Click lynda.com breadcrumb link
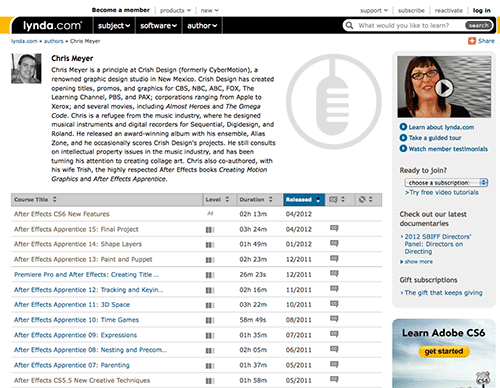Image resolution: width=500 pixels, height=388 pixels. pyautogui.click(x=24, y=41)
